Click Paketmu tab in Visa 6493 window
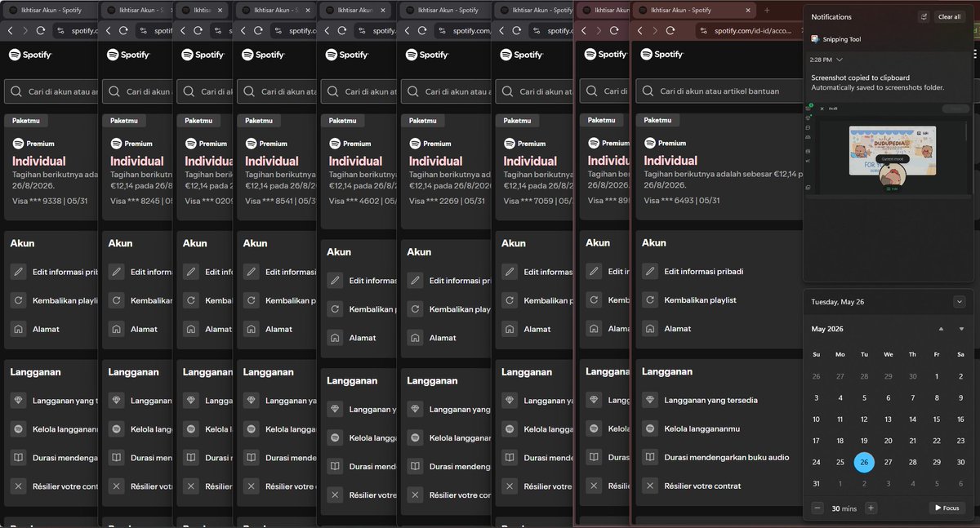980x528 pixels. pos(657,120)
